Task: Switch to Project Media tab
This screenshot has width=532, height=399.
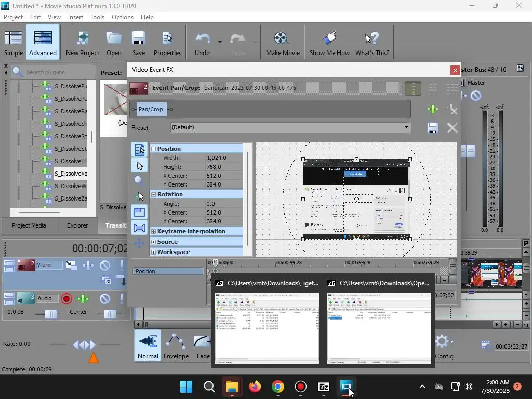Action: (x=29, y=225)
